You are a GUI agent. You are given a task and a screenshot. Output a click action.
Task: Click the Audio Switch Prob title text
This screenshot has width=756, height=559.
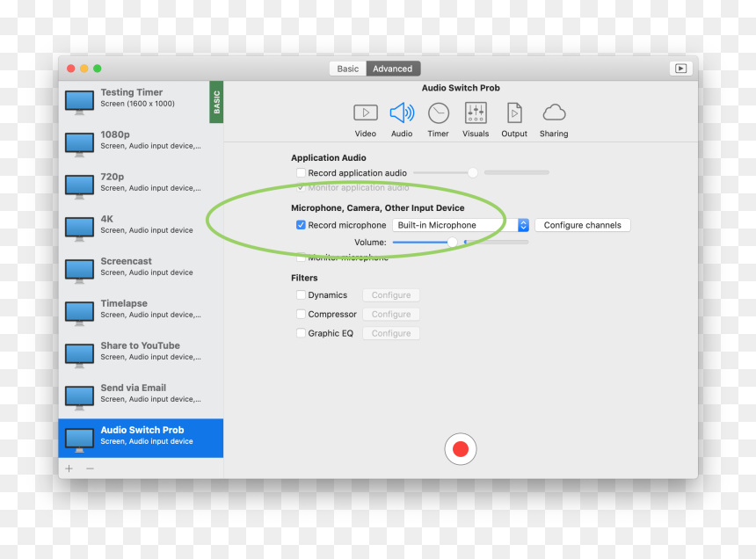(x=461, y=88)
